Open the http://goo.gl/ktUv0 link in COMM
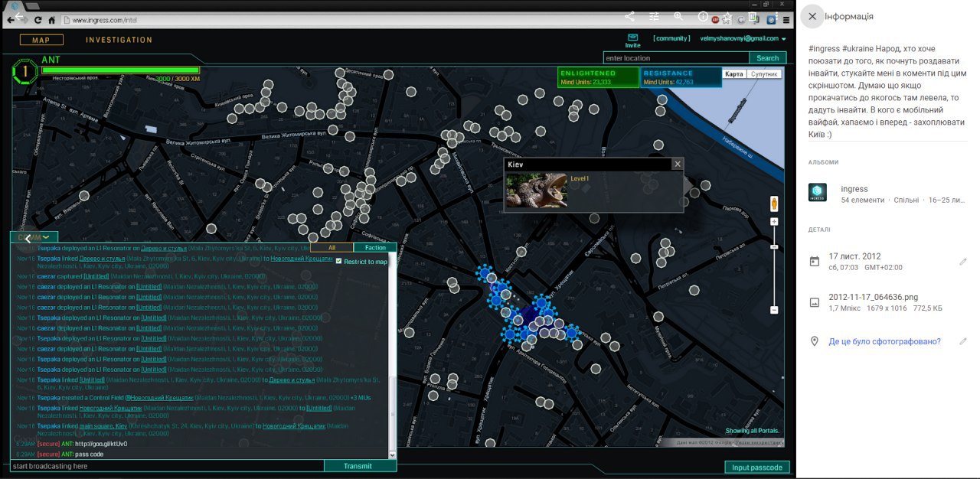980x479 pixels. pyautogui.click(x=100, y=444)
